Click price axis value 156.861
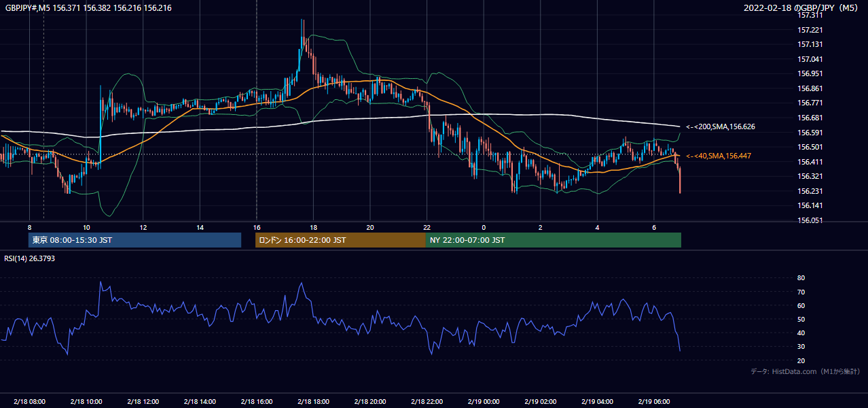This screenshot has width=868, height=408. pyautogui.click(x=810, y=88)
